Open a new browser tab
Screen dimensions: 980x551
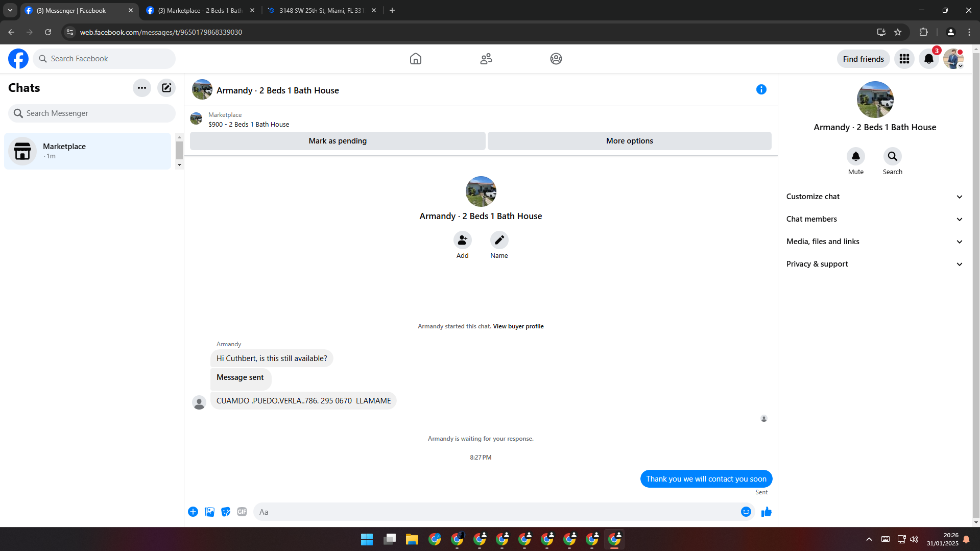click(x=392, y=10)
